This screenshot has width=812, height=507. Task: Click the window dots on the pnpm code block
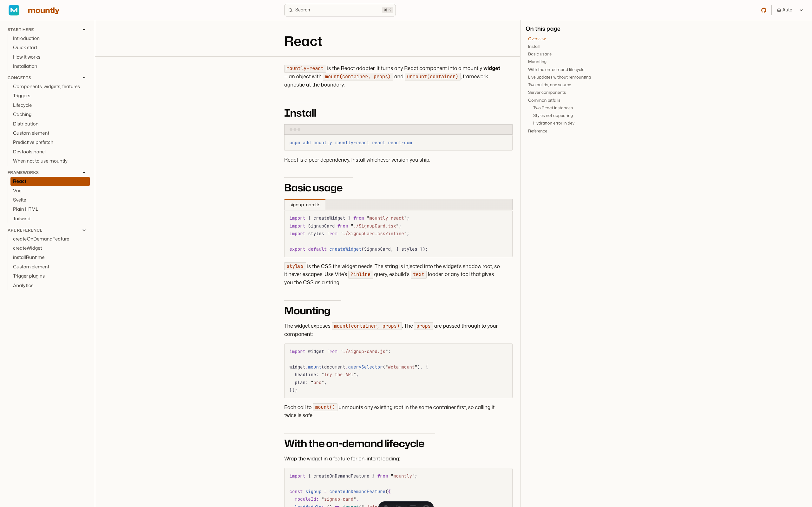pyautogui.click(x=295, y=129)
